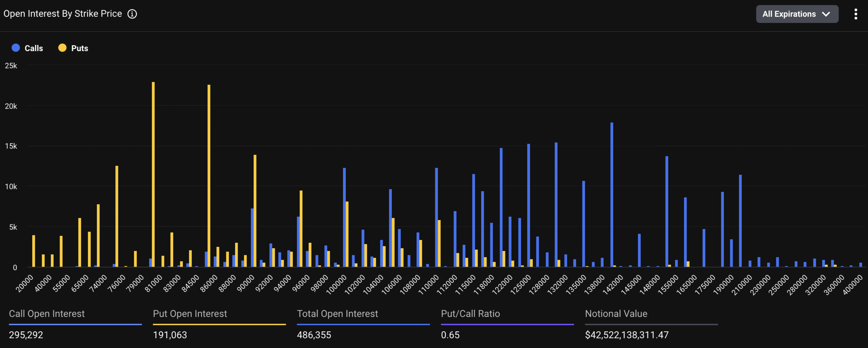Click the Put/Call Ratio label
This screenshot has width=868, height=348.
coord(470,314)
